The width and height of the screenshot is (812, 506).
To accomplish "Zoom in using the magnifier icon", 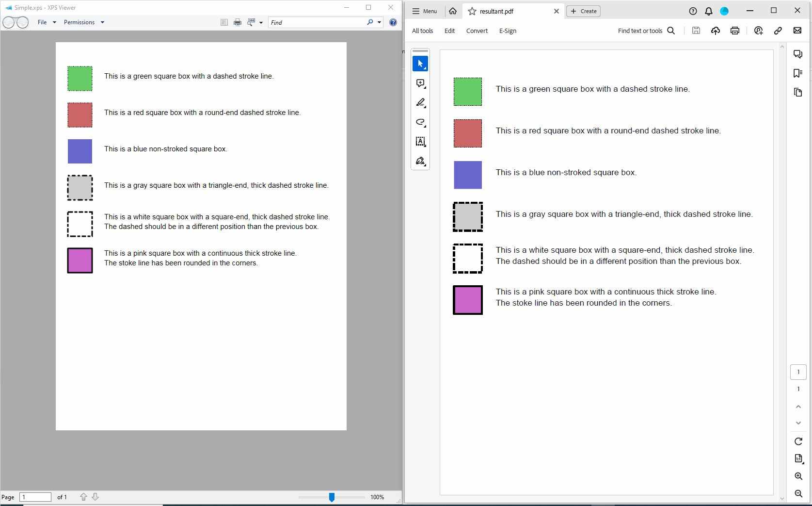I will [798, 476].
